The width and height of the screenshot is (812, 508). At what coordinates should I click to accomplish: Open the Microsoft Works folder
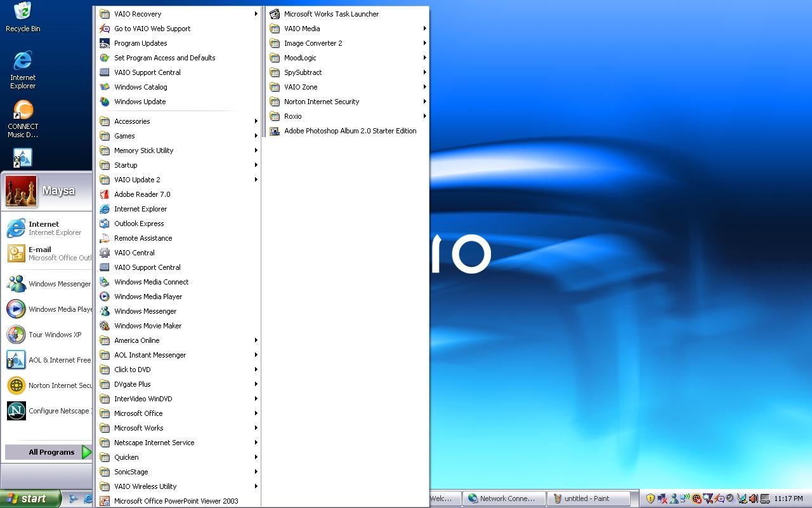(x=178, y=428)
